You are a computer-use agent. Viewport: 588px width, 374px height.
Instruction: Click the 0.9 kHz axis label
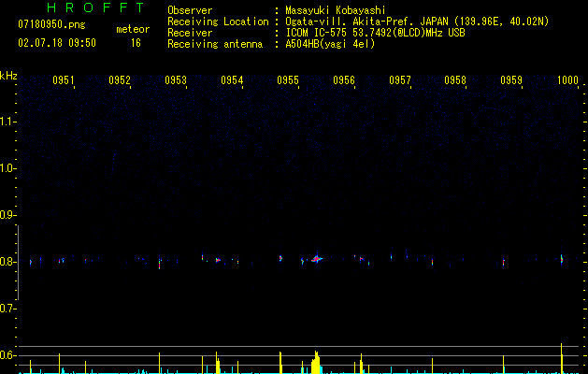(x=8, y=215)
